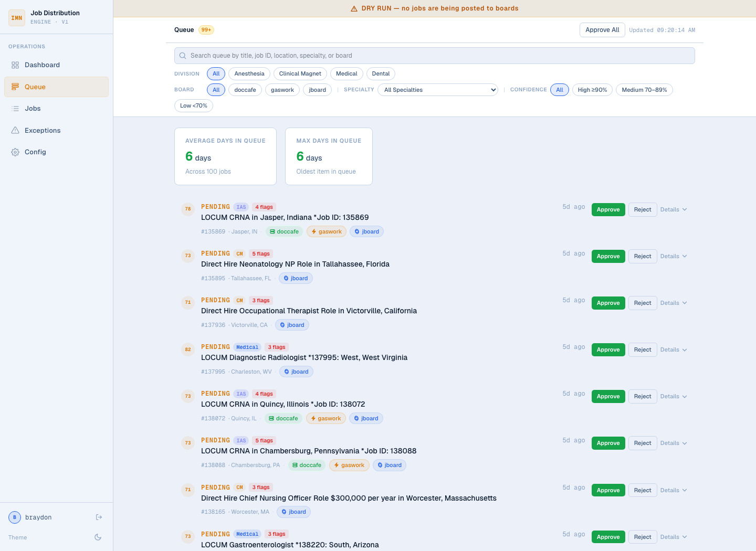Click the braydon user avatar icon
This screenshot has width=756, height=551.
point(15,517)
